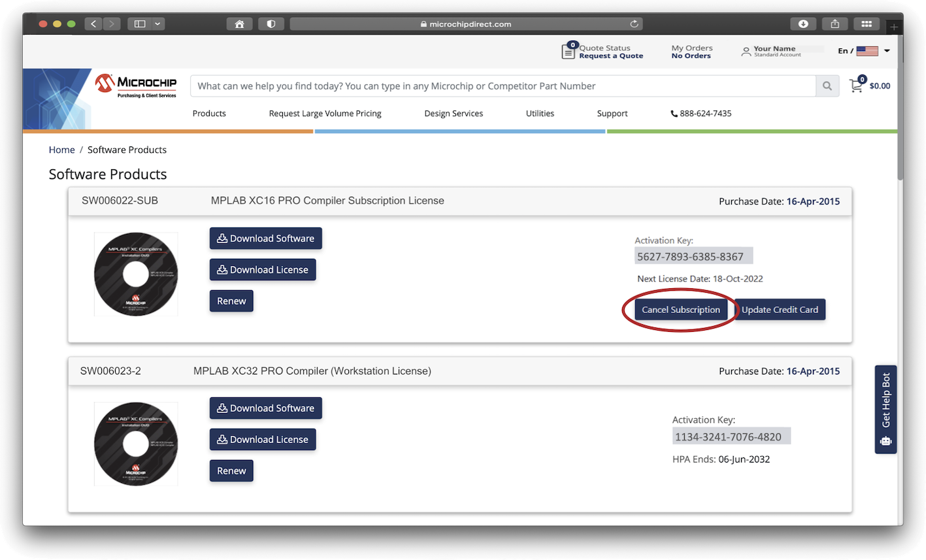The width and height of the screenshot is (926, 560).
Task: Show Safari downloads
Action: [803, 24]
